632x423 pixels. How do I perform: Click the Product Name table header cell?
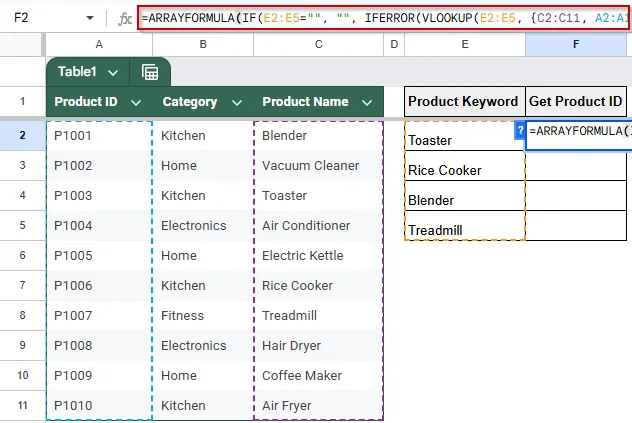pyautogui.click(x=318, y=102)
